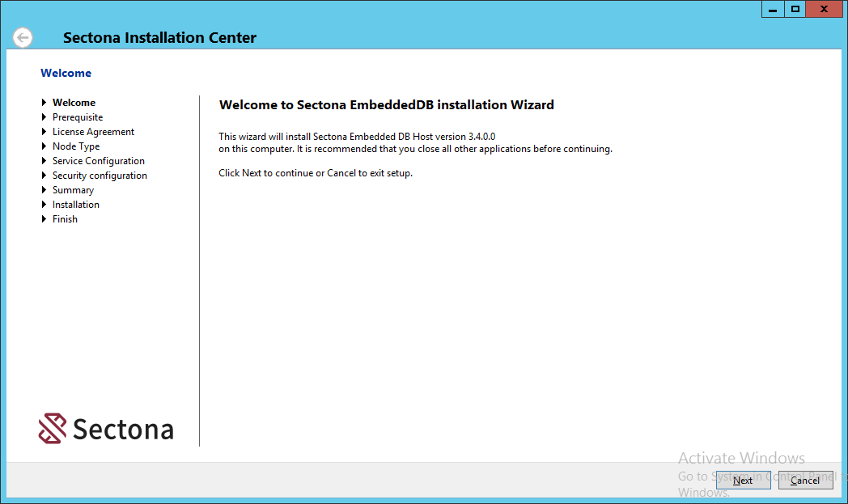Expand the Security configuration step marker
The image size is (848, 504).
pyautogui.click(x=45, y=175)
